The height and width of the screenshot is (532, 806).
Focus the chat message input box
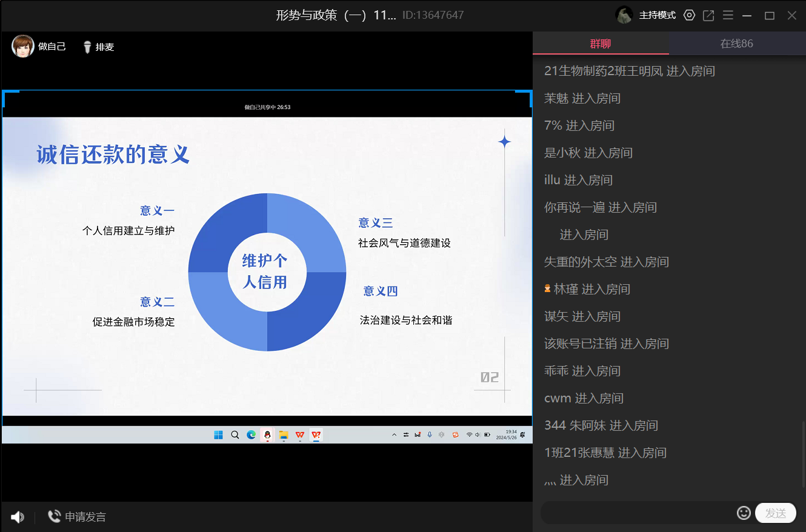click(636, 513)
